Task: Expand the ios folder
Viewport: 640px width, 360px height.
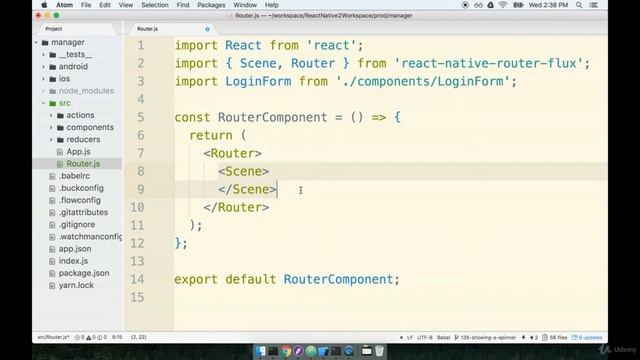Action: pos(44,79)
